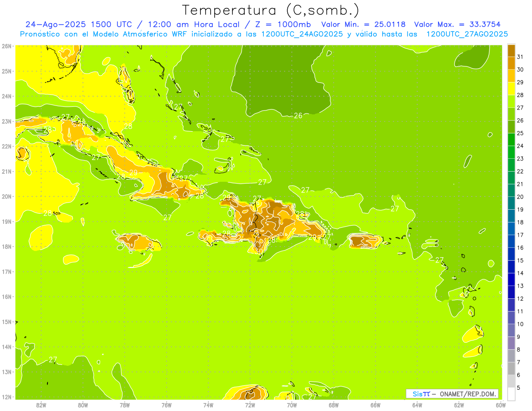Click the 74W longitude axis label
The height and width of the screenshot is (411, 532).
(208, 405)
